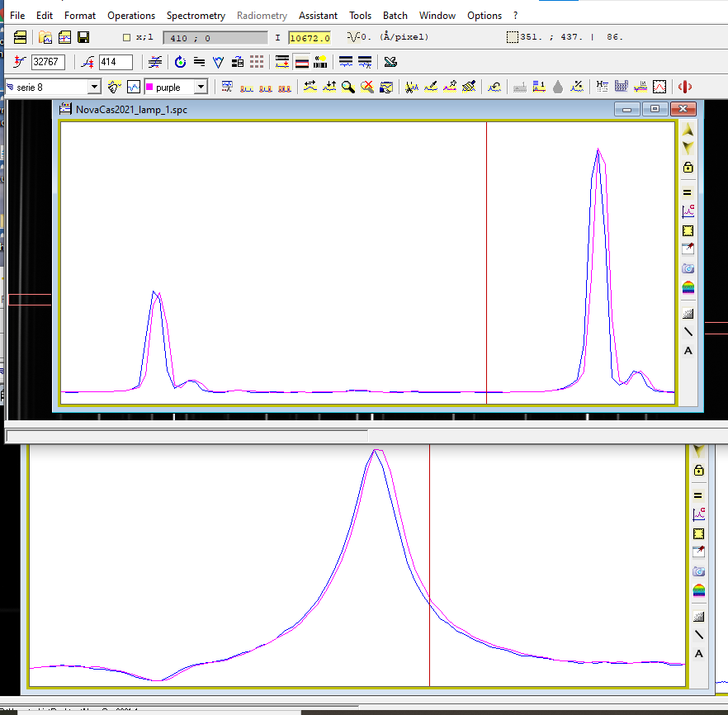Click the red symmetry icon at toolbar end
728x715 pixels.
coord(684,87)
